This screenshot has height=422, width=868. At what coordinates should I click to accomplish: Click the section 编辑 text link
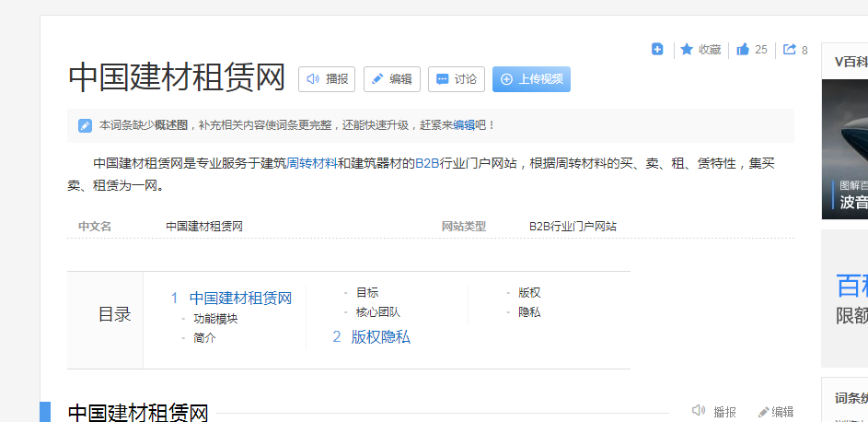(x=782, y=412)
